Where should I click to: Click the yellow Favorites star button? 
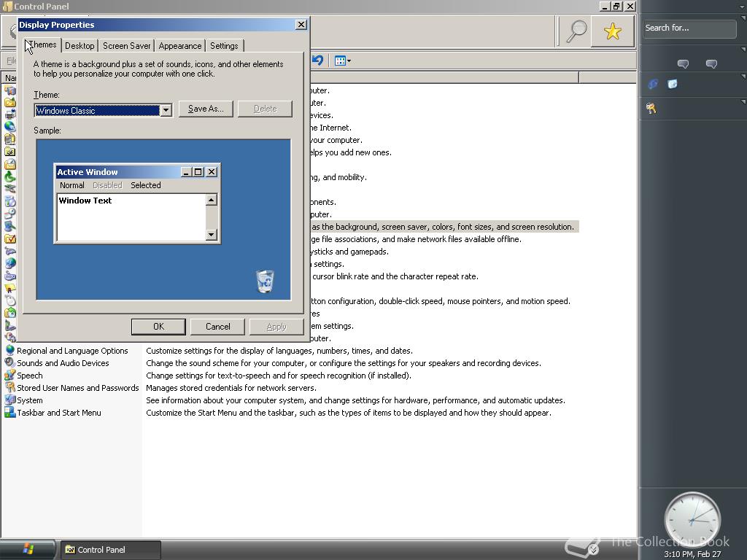click(612, 31)
